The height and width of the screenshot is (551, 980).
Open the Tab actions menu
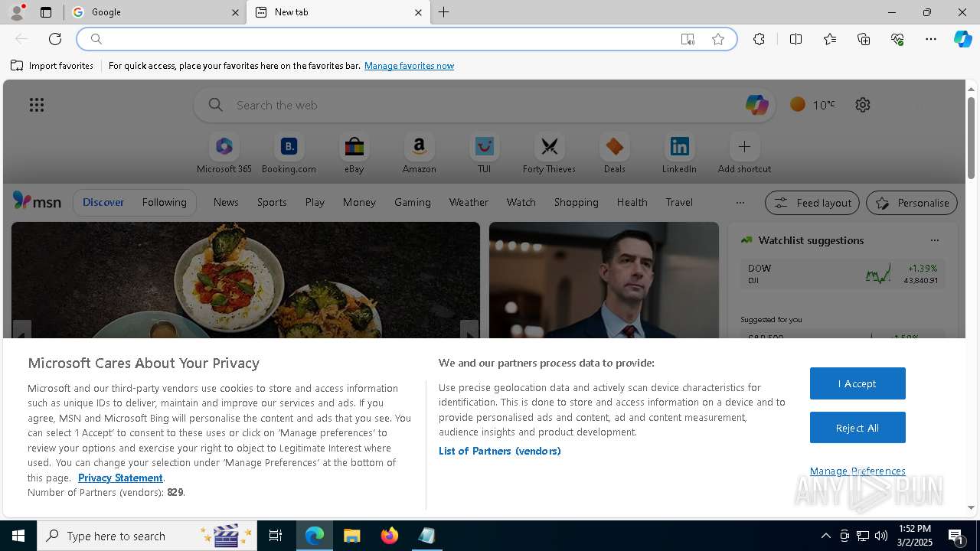click(x=46, y=12)
